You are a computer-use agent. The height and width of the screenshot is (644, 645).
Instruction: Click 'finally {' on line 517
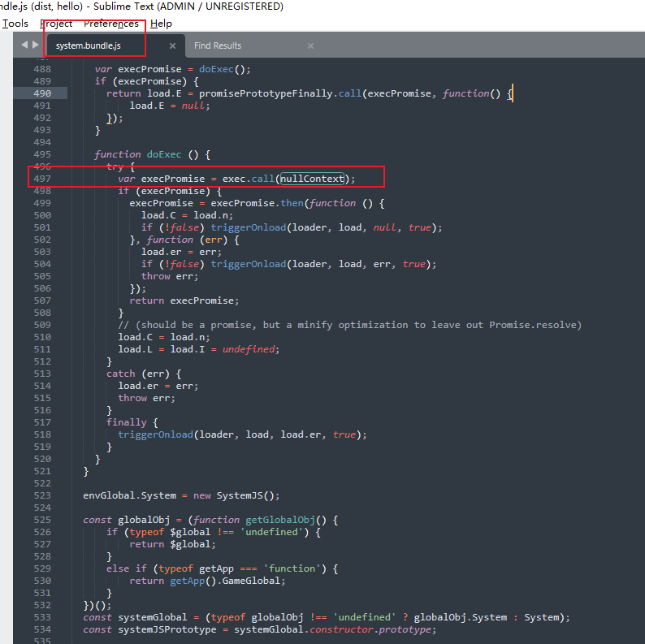pyautogui.click(x=132, y=422)
